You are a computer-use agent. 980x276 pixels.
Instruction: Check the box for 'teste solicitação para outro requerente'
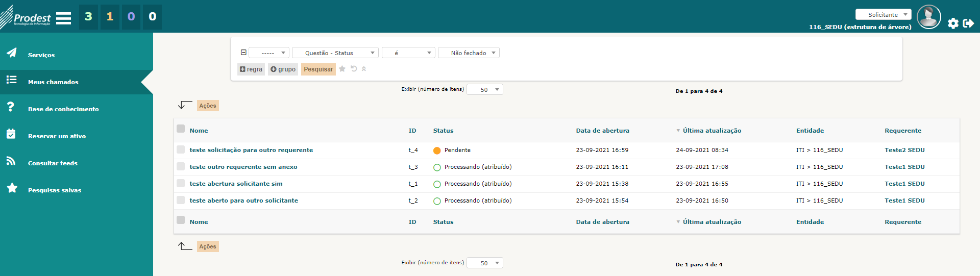[181, 149]
